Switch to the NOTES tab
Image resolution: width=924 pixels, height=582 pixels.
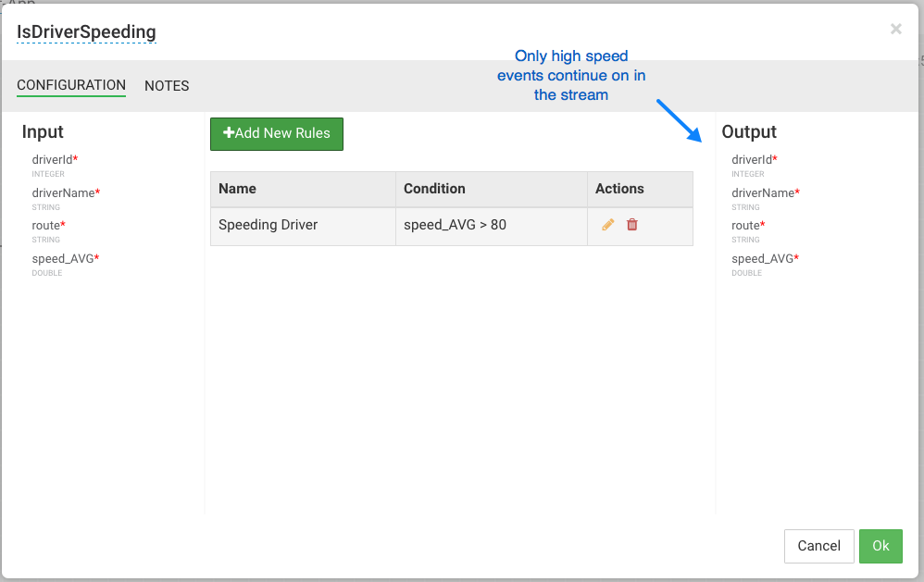point(167,86)
